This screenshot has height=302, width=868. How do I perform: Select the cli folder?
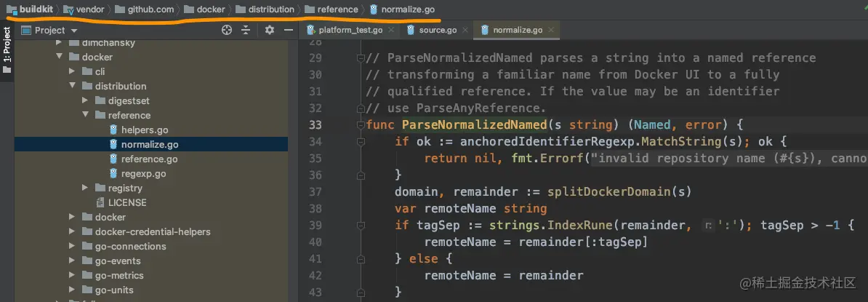point(100,71)
